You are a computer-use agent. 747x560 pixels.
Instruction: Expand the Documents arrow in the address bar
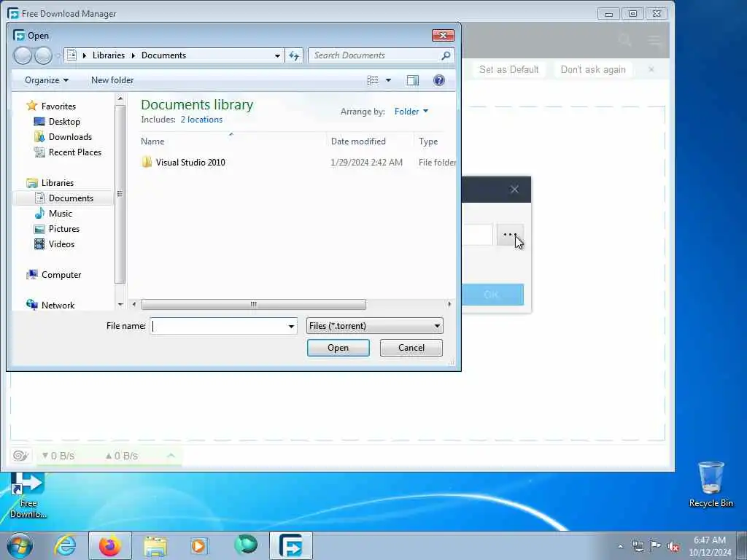(x=133, y=55)
